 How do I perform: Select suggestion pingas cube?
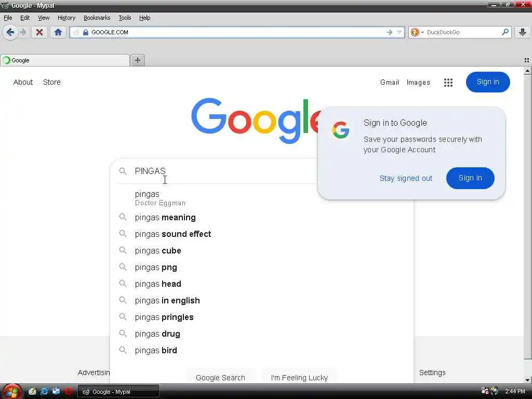click(262, 251)
